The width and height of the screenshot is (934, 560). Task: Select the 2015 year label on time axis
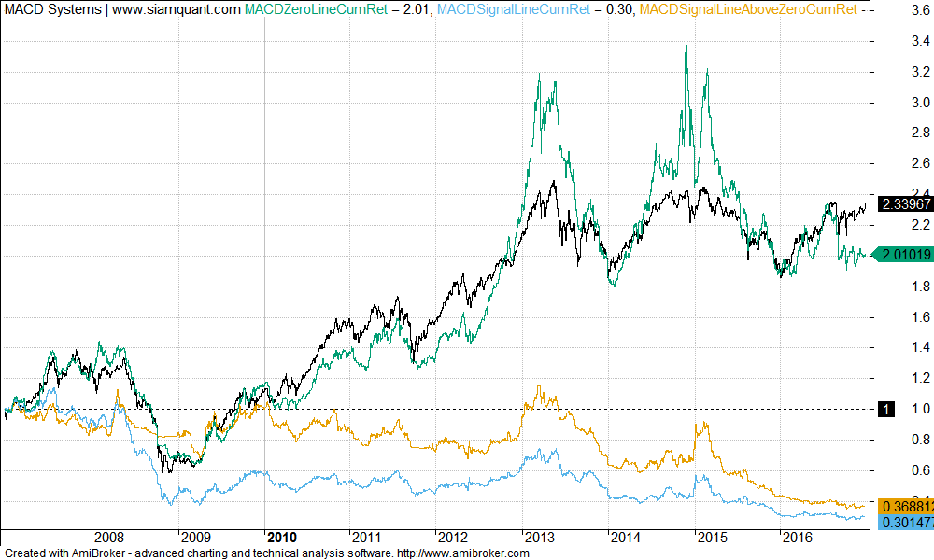711,538
